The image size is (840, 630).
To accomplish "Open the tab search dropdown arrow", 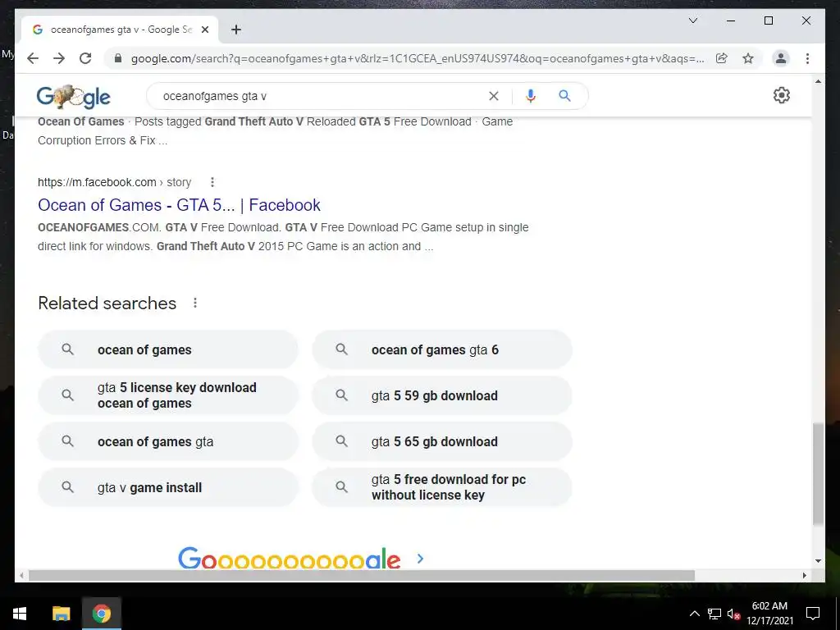I will point(692,21).
